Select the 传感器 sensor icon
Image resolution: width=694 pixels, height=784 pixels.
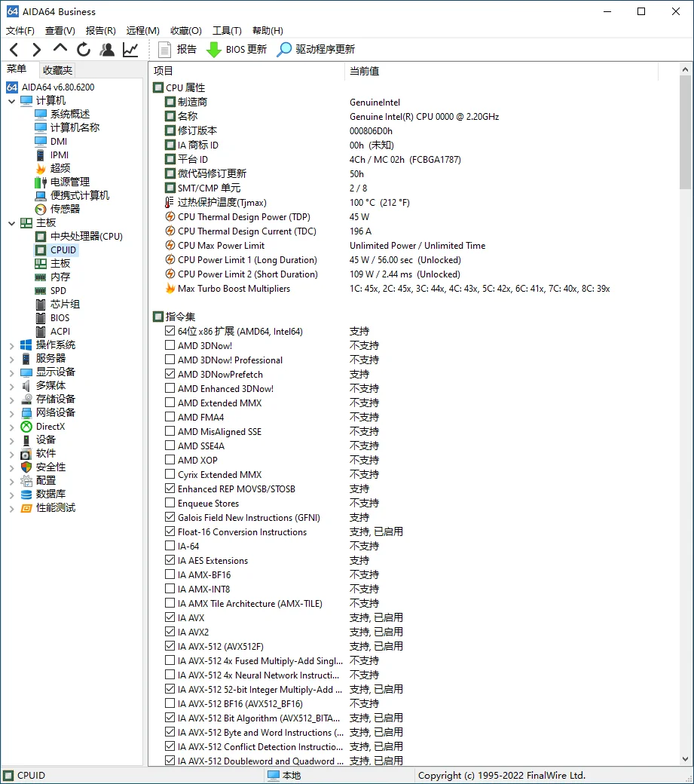(41, 209)
